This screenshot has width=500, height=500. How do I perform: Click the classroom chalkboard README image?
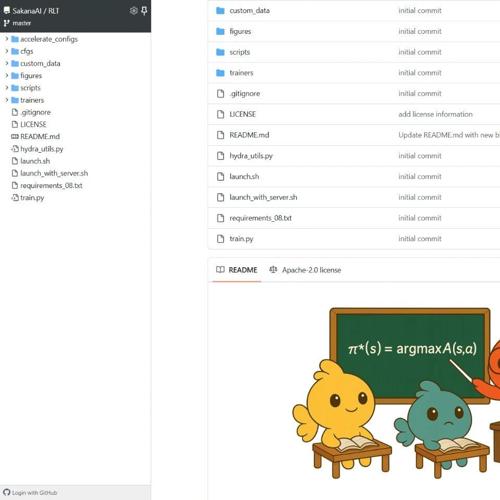point(396,393)
